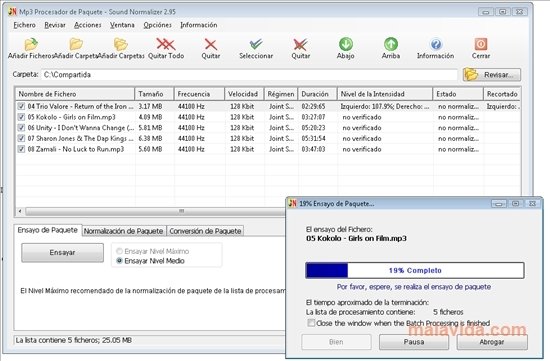
Task: Open the Revisar menu
Action: coord(55,25)
